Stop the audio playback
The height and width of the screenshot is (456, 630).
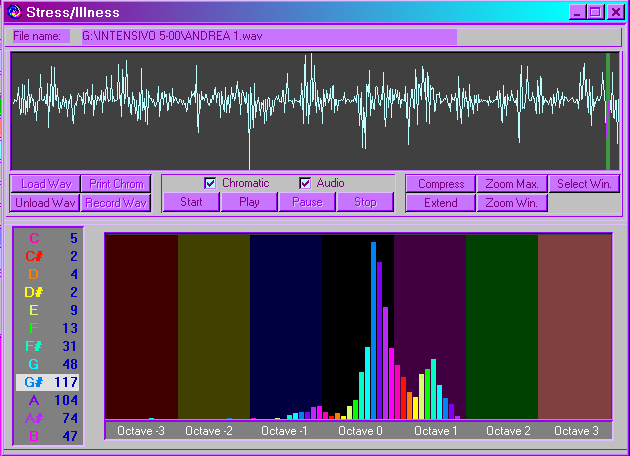pyautogui.click(x=366, y=202)
